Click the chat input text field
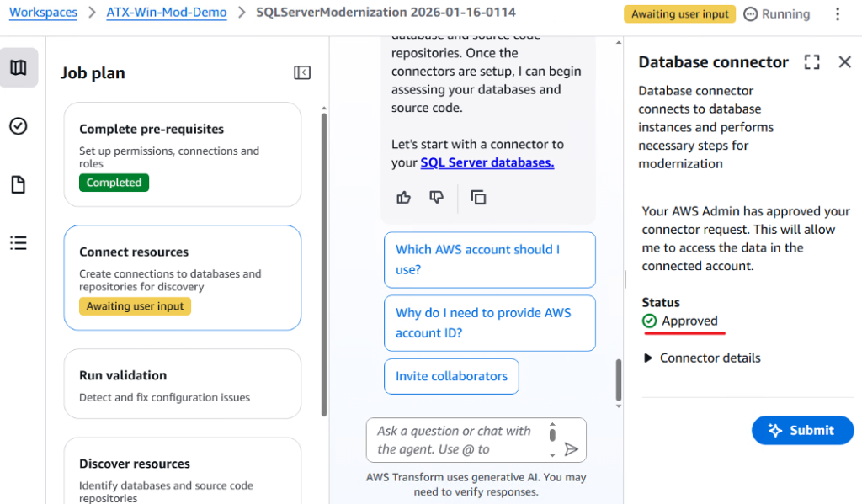This screenshot has width=862, height=504. (x=455, y=440)
